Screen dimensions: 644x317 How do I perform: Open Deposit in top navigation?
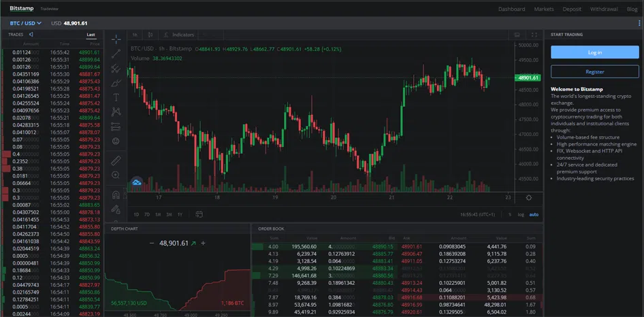coord(572,9)
